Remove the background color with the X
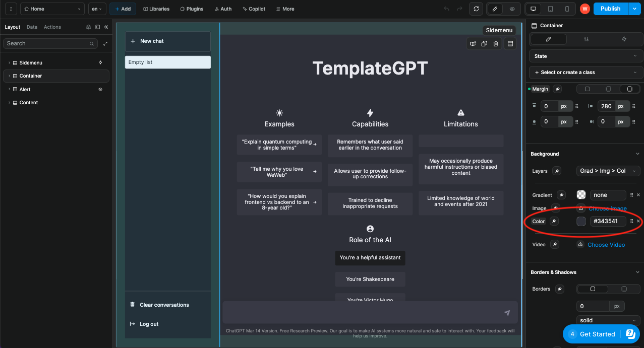 click(x=638, y=221)
